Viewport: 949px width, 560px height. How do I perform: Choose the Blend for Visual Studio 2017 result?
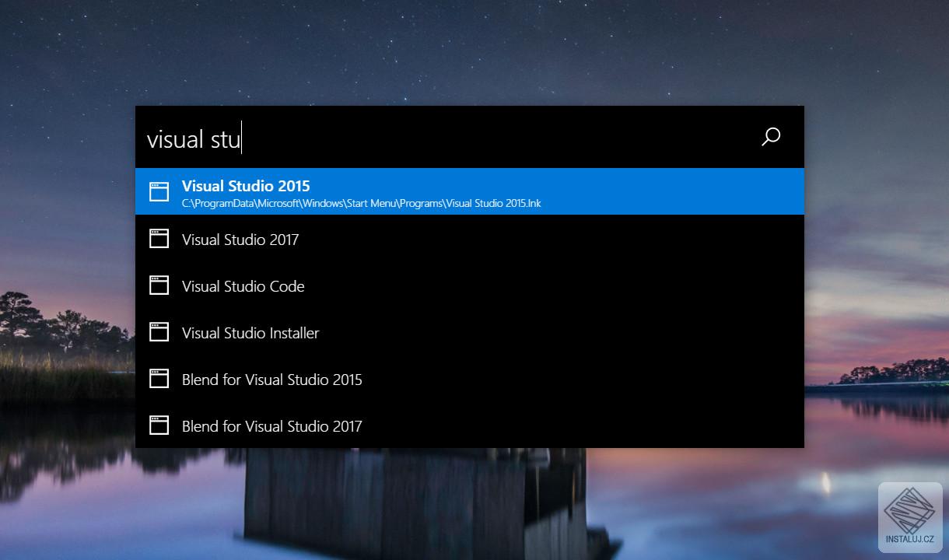[469, 425]
